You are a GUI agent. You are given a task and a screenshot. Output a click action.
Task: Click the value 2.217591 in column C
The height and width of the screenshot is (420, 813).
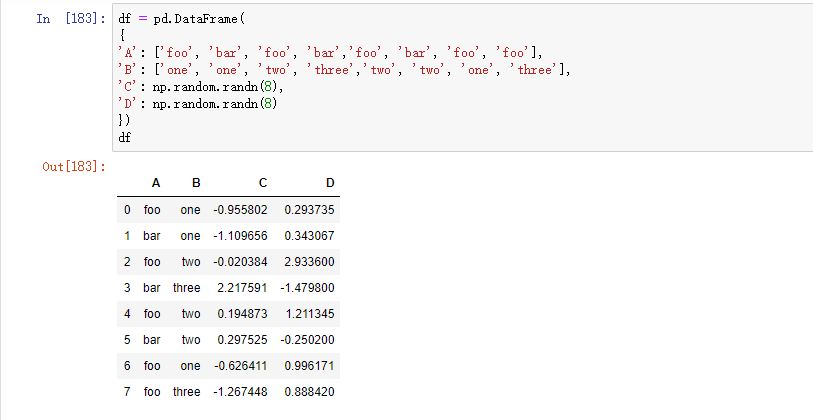click(x=242, y=288)
